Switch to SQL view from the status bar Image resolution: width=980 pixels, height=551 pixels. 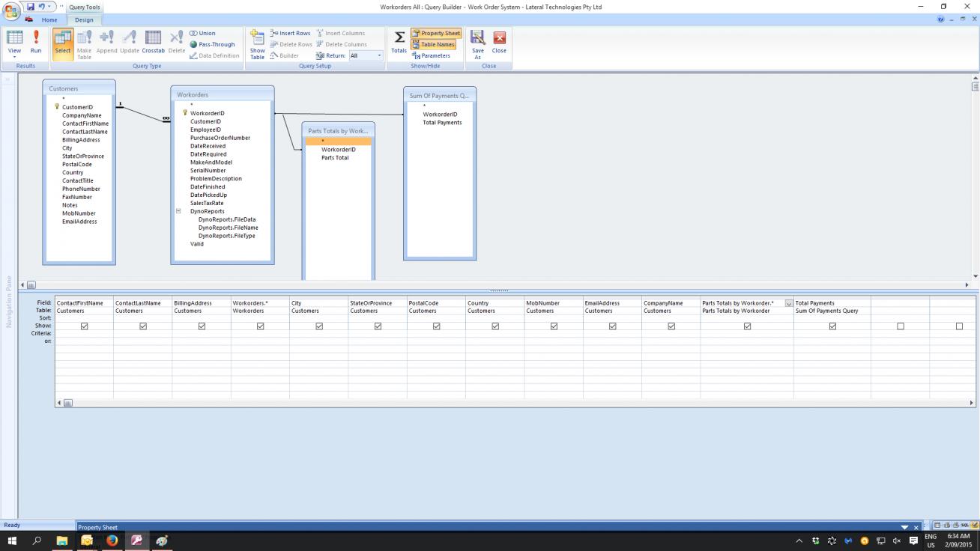(966, 526)
